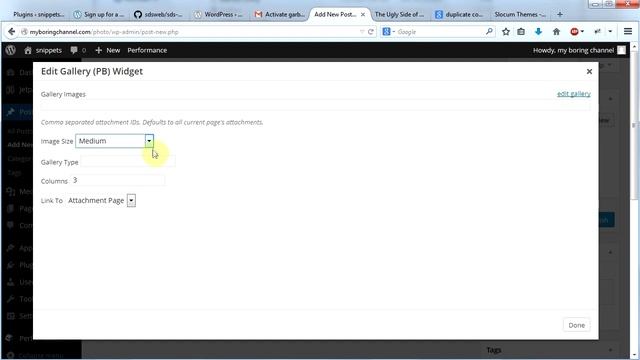Open the Firefox hamburger menu
640x360 pixels.
pos(628,31)
